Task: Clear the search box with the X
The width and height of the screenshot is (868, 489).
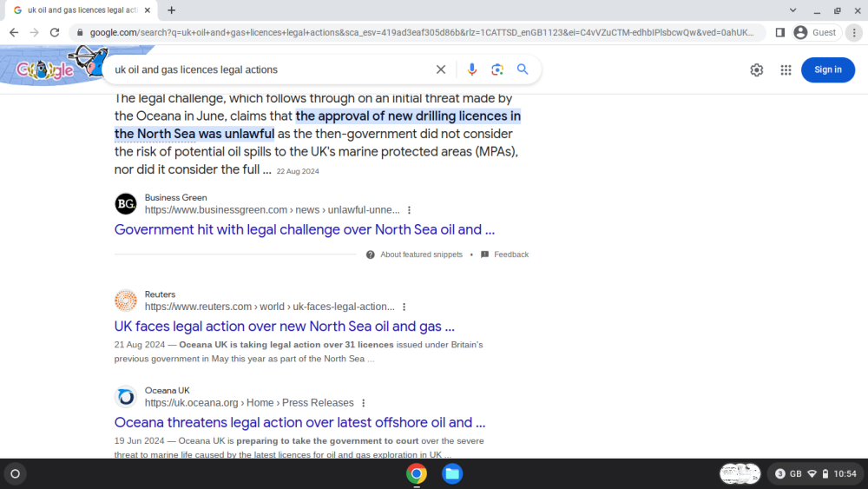Action: point(441,69)
